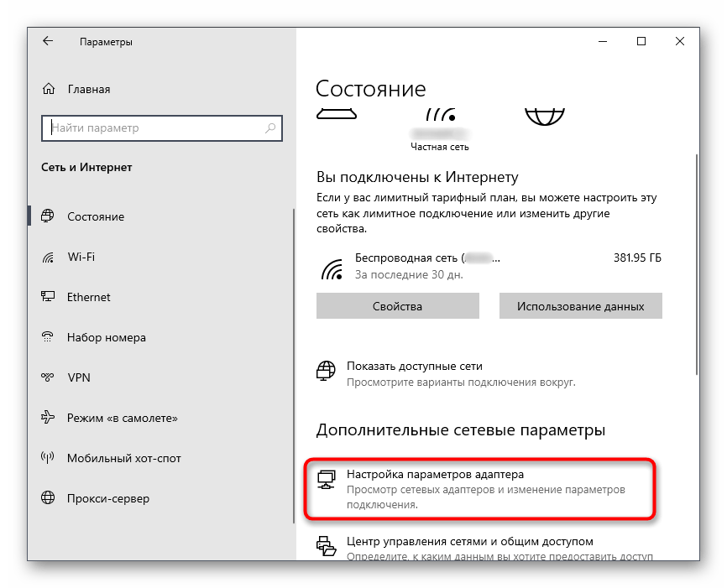The width and height of the screenshot is (727, 588).
Task: Click the airplane mode icon
Action: (x=49, y=418)
